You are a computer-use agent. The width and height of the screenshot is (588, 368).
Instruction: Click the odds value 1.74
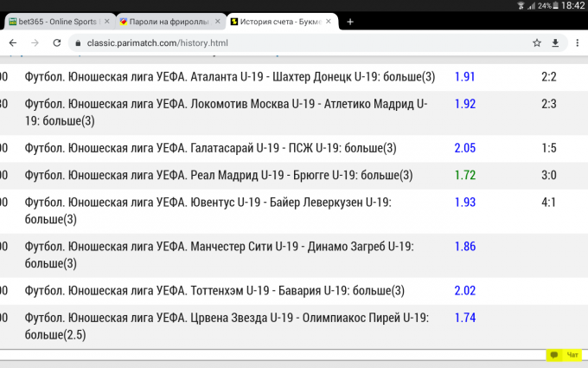pyautogui.click(x=464, y=318)
